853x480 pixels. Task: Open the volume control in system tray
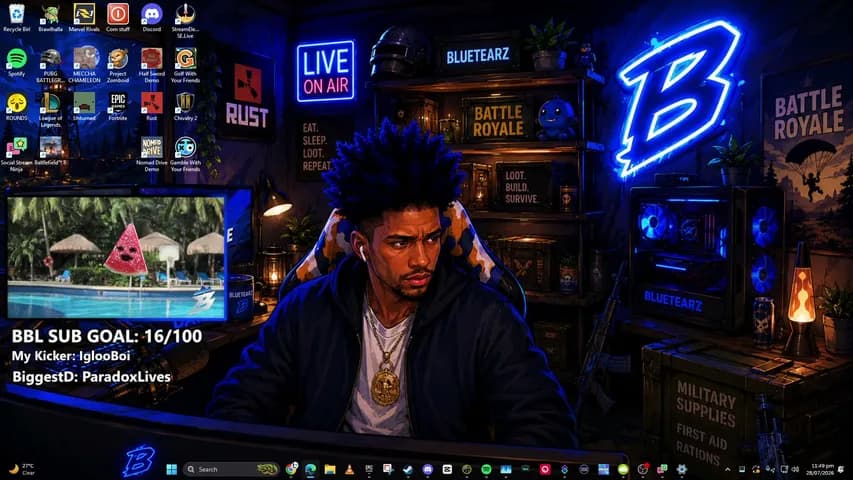tap(795, 469)
